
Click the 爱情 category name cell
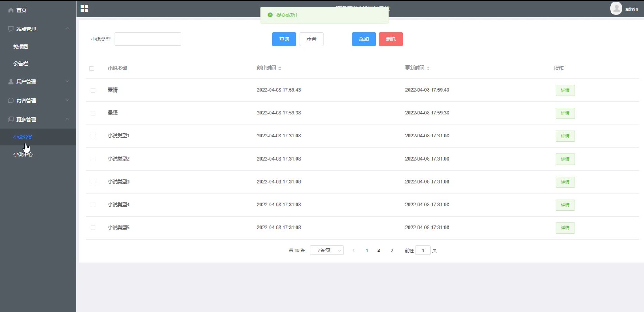pyautogui.click(x=113, y=90)
